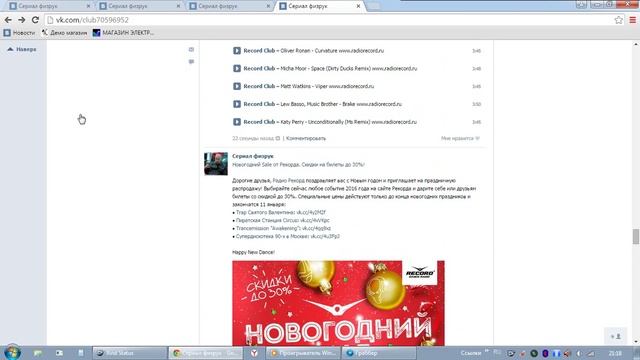Open the Windows Start menu
Viewport: 640px width, 360px height.
pyautogui.click(x=12, y=353)
